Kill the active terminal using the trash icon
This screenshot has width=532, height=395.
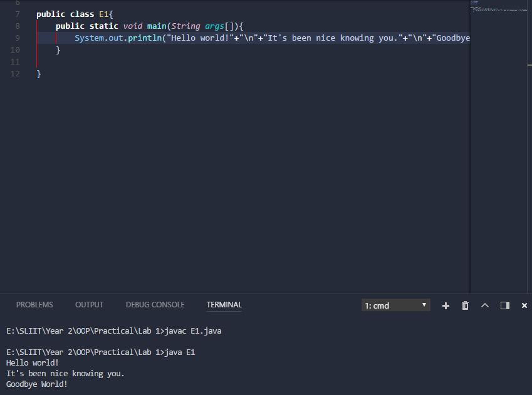465,305
